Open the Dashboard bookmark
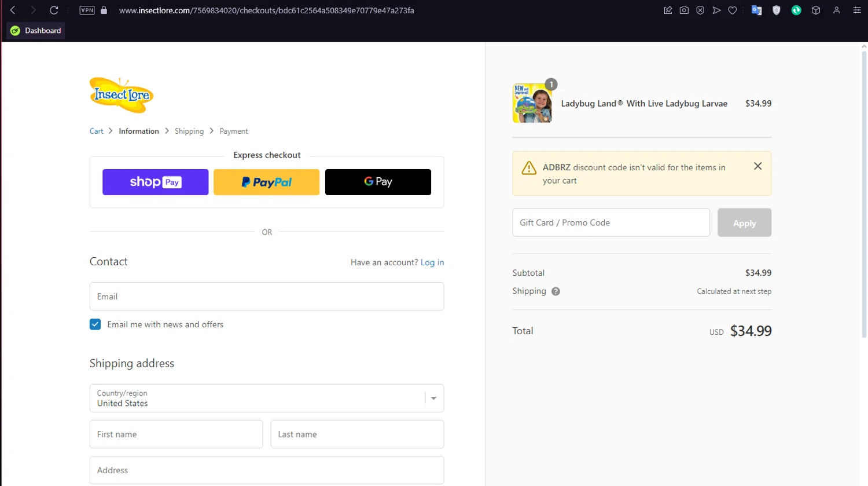The image size is (868, 486). (x=36, y=31)
